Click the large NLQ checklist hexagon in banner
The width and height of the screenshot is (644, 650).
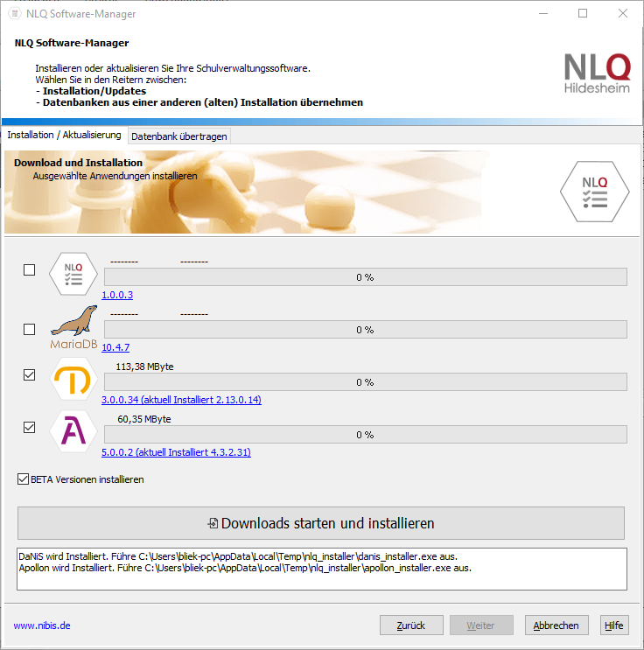(x=595, y=192)
